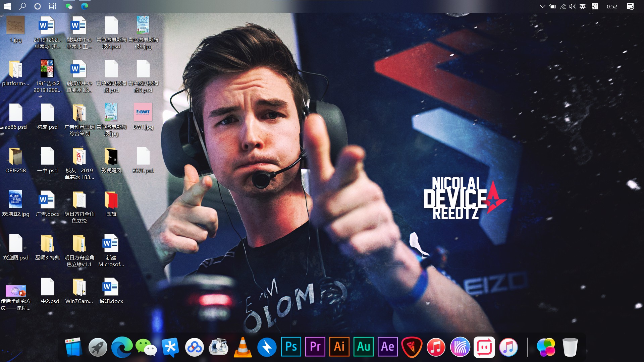Select the OFJE258 folder
644x362 pixels.
coord(16,160)
